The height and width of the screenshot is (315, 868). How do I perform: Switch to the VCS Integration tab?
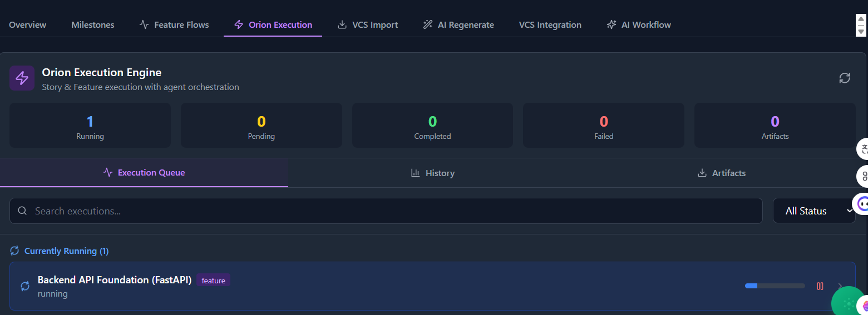[x=550, y=25]
